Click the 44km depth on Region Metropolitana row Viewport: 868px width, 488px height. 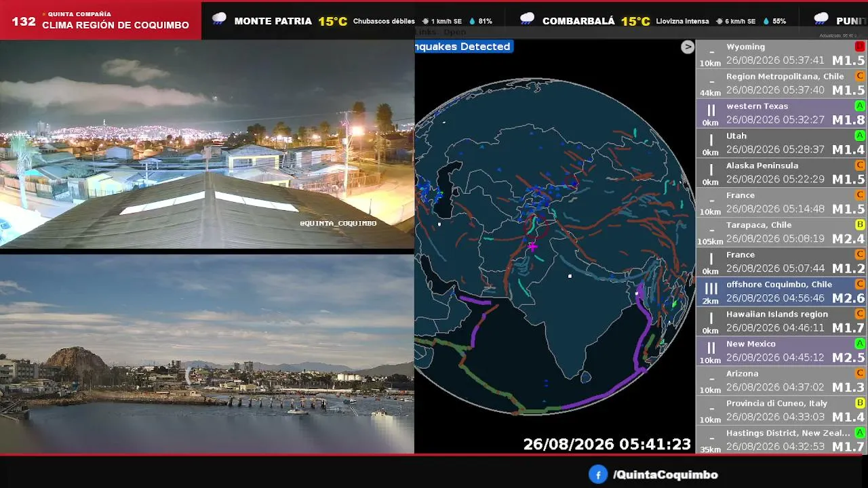pyautogui.click(x=710, y=93)
